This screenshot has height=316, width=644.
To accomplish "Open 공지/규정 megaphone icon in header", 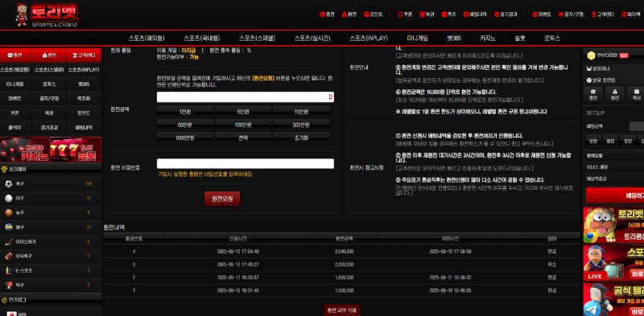I will pyautogui.click(x=560, y=14).
